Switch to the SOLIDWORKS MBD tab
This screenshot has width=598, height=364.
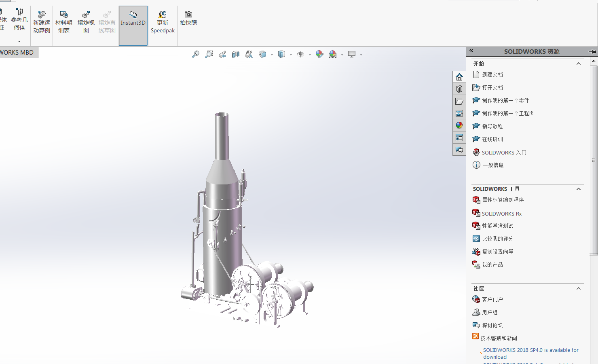(18, 53)
